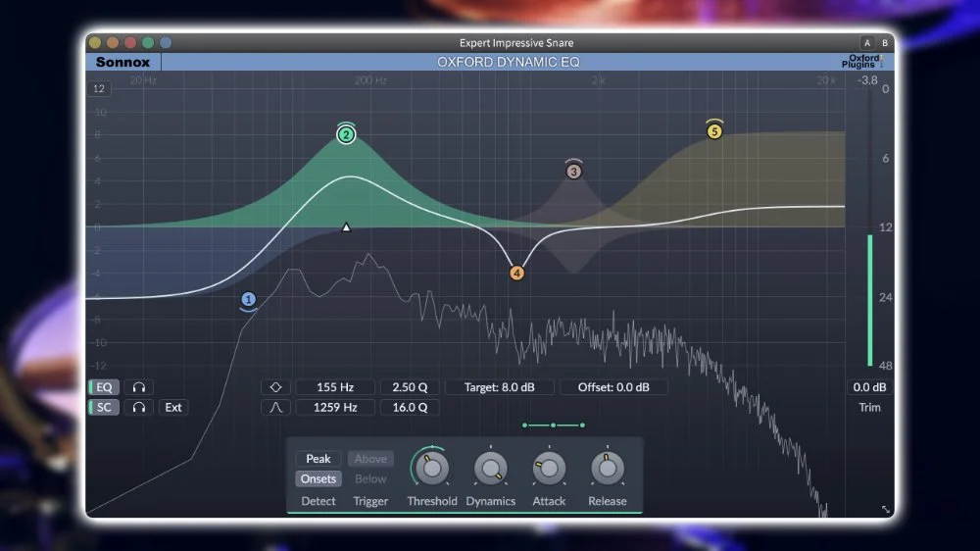This screenshot has width=980, height=551.
Task: Click the Trim label
Action: click(869, 407)
